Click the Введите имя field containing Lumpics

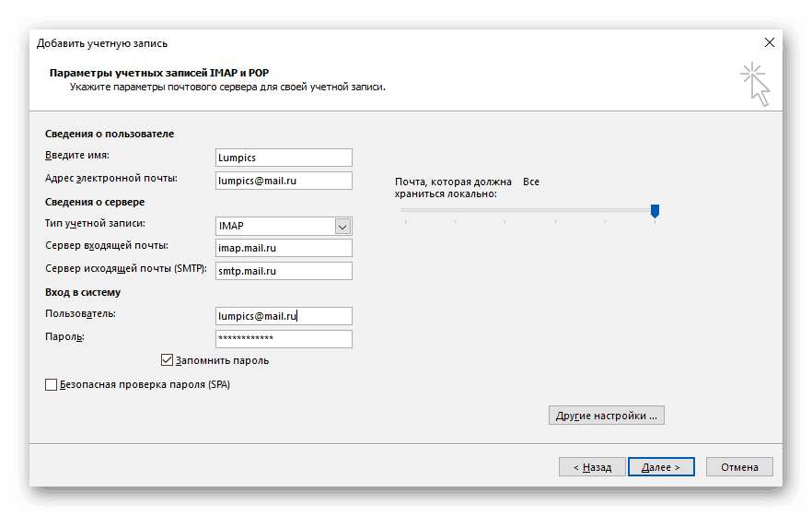(x=283, y=158)
